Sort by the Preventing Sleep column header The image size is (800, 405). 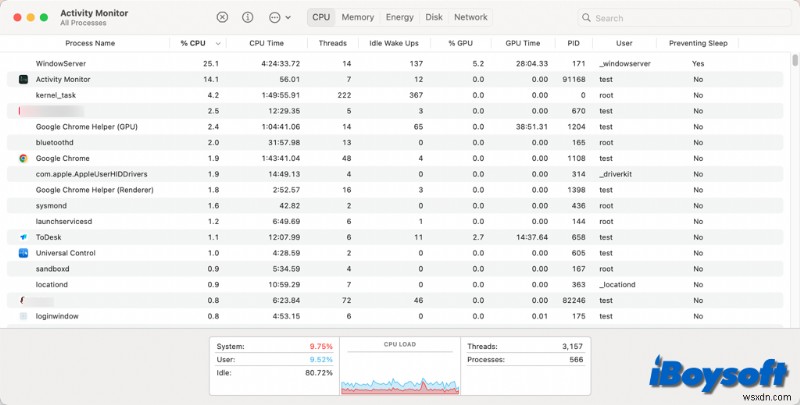pos(698,43)
